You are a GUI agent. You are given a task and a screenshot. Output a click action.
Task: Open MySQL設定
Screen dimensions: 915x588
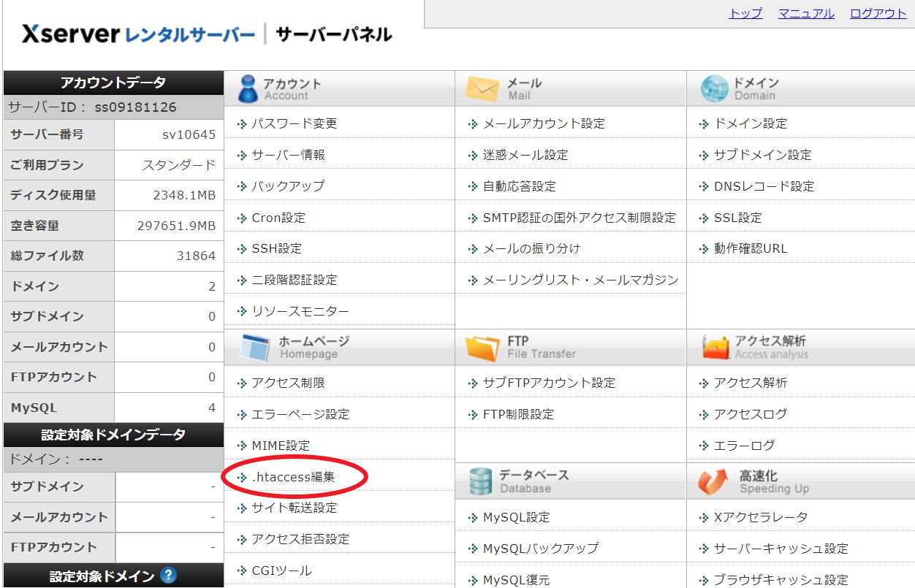click(516, 517)
